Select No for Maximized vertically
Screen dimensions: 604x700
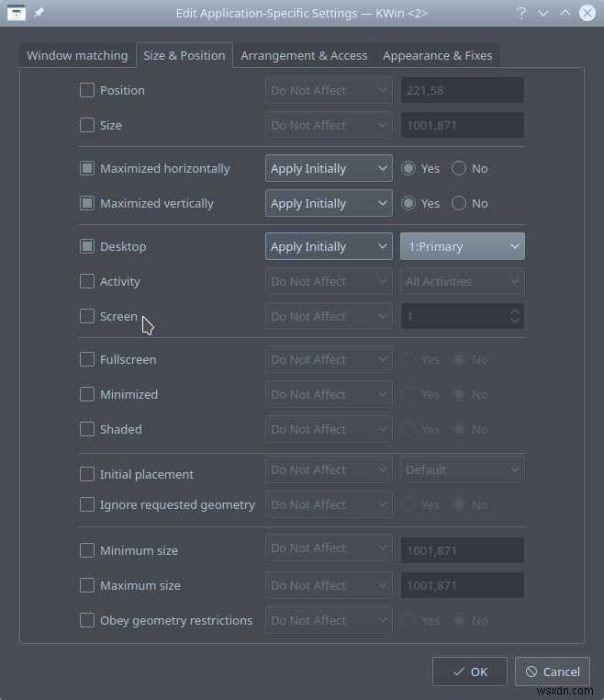click(459, 203)
